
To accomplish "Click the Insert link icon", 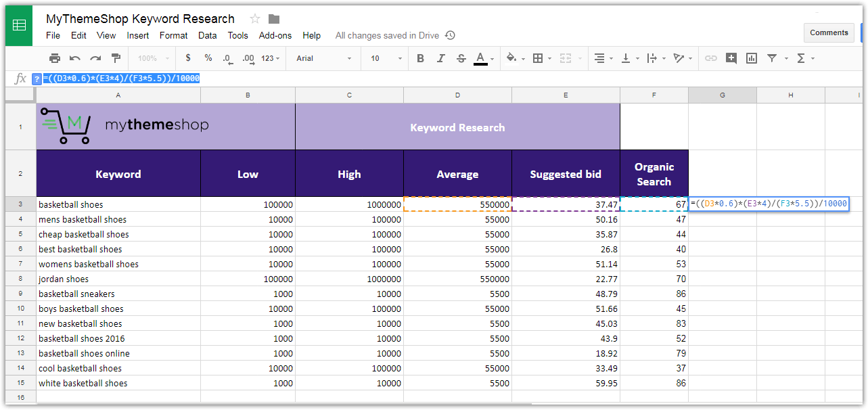I will coord(711,58).
